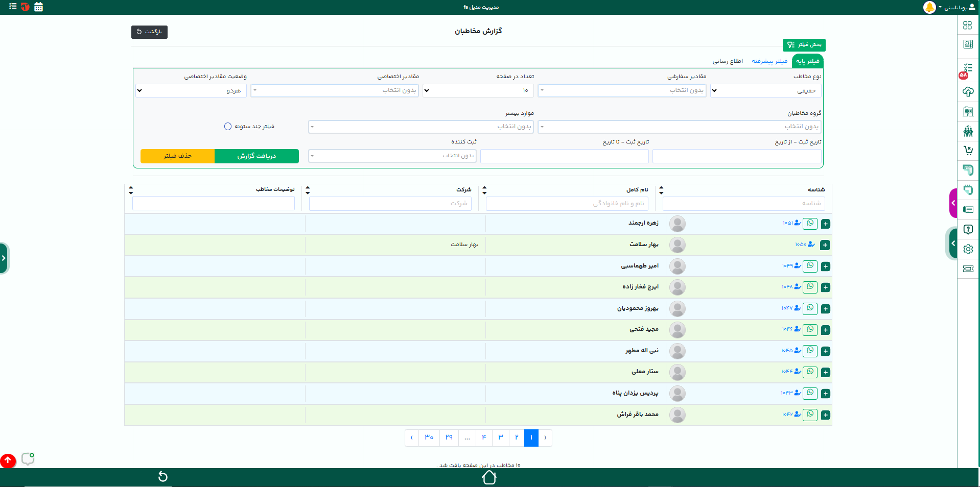Open the calendar icon in top bar

pos(38,7)
